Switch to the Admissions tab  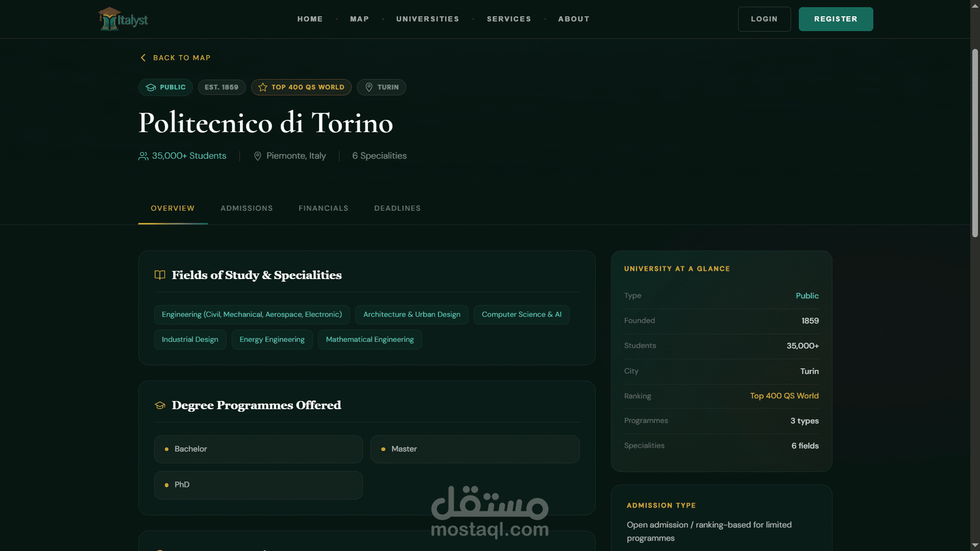247,208
